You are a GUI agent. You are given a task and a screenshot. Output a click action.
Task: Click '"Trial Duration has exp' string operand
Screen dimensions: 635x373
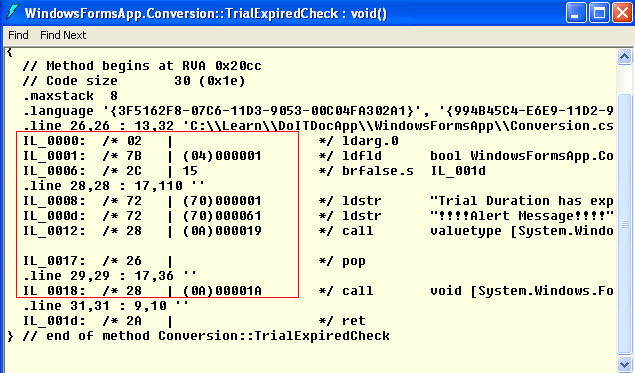pos(522,201)
